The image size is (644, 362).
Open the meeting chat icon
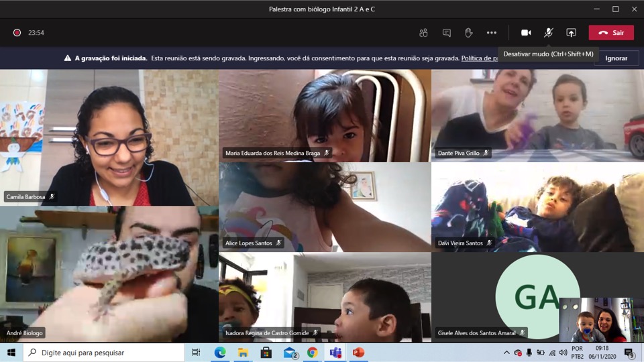446,33
